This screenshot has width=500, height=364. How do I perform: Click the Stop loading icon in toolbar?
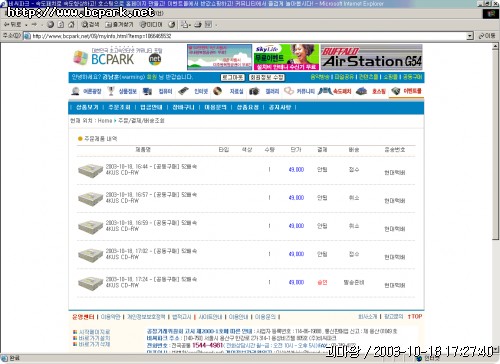pos(50,24)
